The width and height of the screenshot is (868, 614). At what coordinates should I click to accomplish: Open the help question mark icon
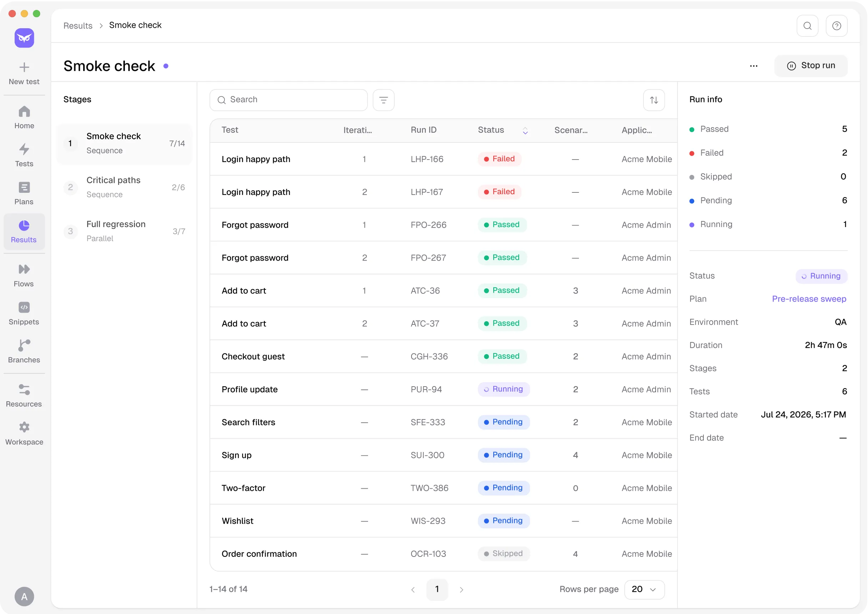(x=837, y=26)
